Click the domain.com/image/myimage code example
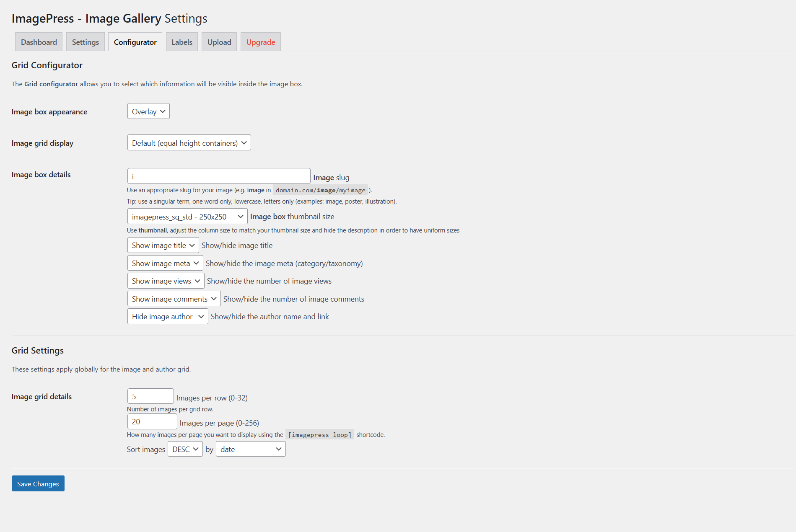796x532 pixels. 321,190
